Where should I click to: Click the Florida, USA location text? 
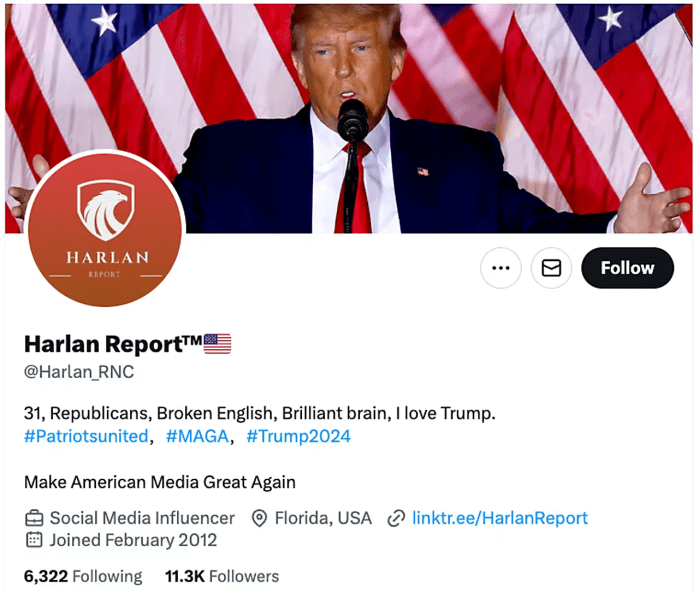323,518
